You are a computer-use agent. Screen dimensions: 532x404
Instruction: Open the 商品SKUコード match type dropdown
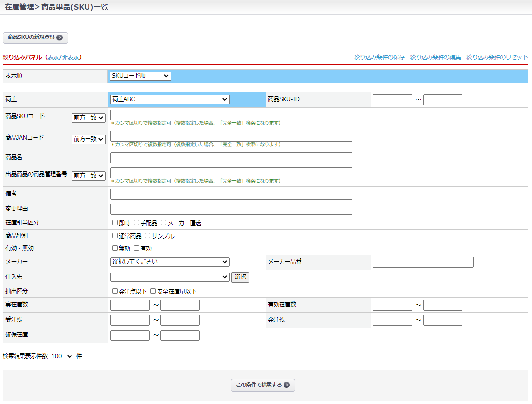tap(89, 118)
